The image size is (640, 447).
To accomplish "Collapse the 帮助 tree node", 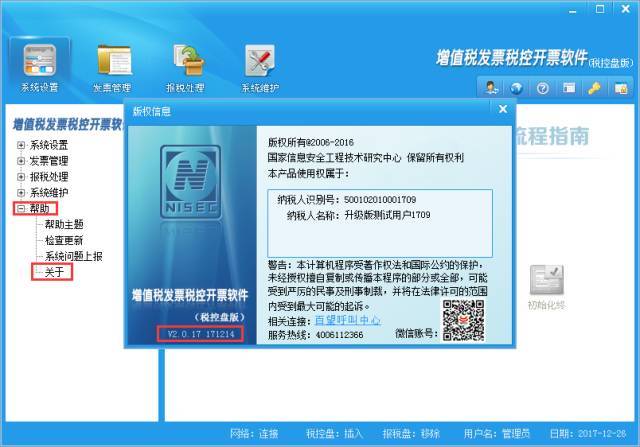I will (21, 209).
